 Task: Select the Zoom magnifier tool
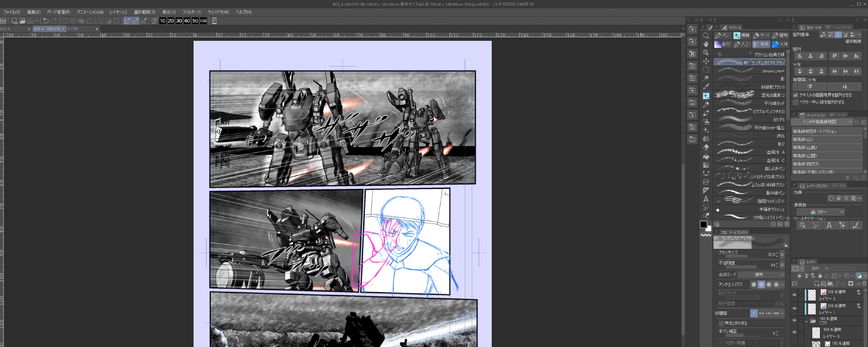point(706,36)
